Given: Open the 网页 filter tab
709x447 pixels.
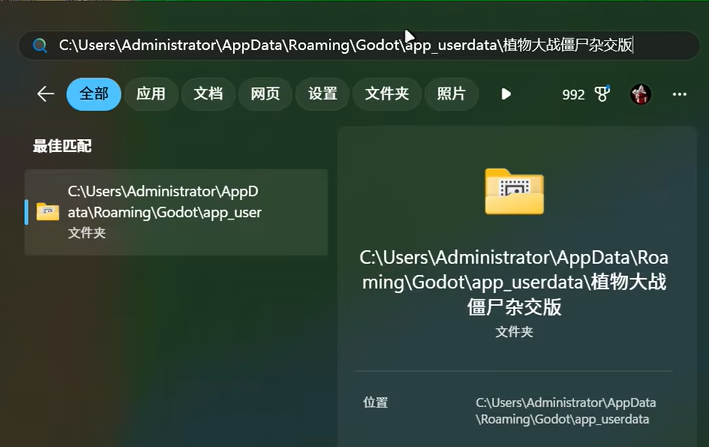Looking at the screenshot, I should pyautogui.click(x=265, y=94).
